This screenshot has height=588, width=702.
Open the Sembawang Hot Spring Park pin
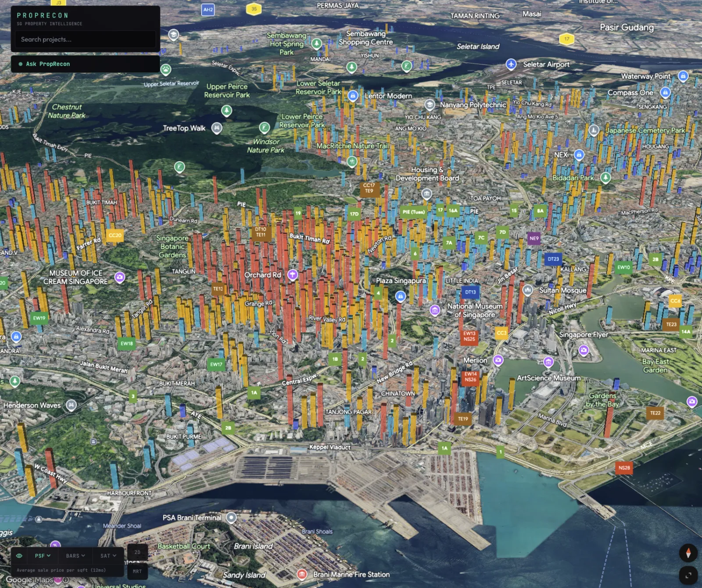(x=316, y=43)
